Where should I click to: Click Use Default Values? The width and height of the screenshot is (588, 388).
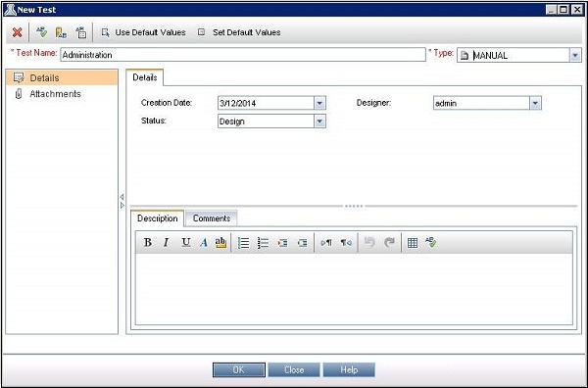click(x=143, y=32)
